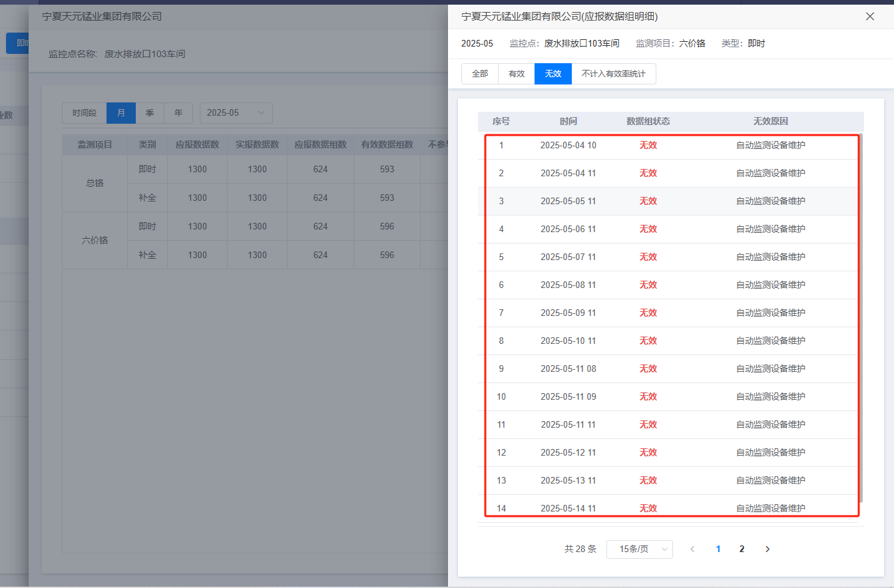Click the 六价铬 monitoring item cell
Screen dimensions: 894x588
click(x=95, y=240)
